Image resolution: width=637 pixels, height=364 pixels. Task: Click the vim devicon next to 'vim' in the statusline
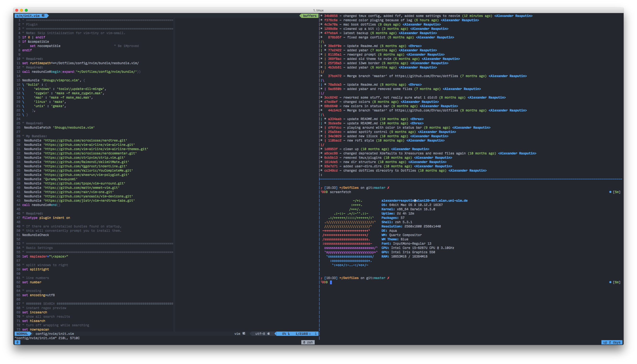coord(244,333)
